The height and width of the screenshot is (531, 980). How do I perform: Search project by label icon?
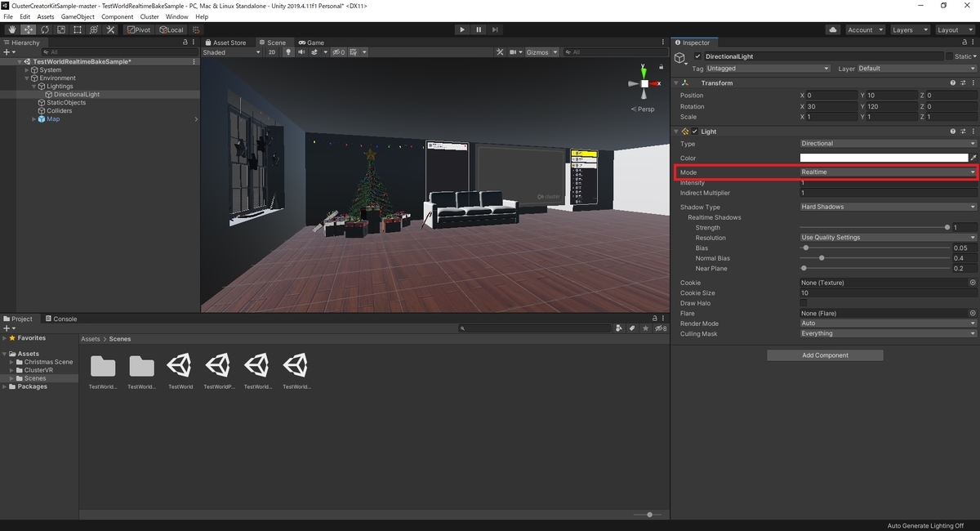click(632, 328)
